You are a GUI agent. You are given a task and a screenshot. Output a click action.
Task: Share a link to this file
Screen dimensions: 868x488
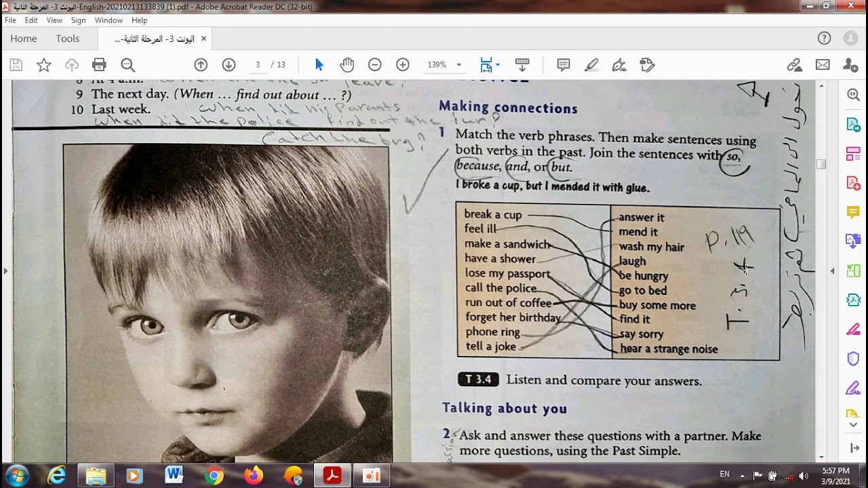click(x=795, y=65)
